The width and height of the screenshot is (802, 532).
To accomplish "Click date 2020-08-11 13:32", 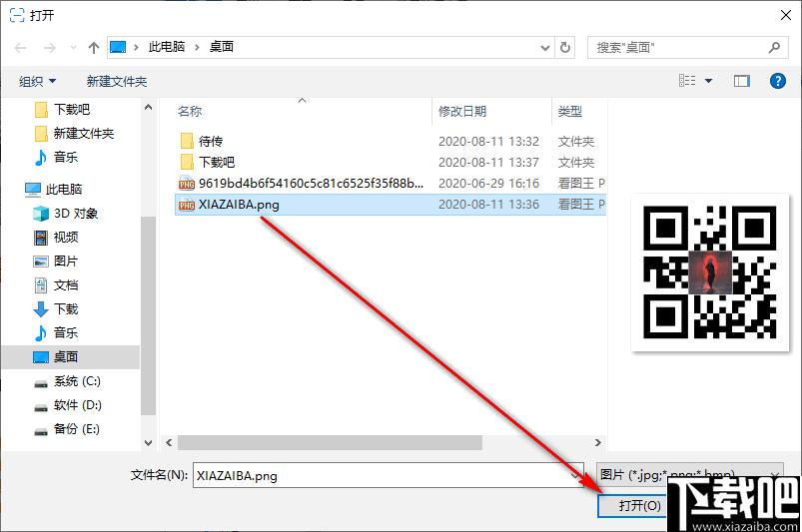I will [x=489, y=142].
